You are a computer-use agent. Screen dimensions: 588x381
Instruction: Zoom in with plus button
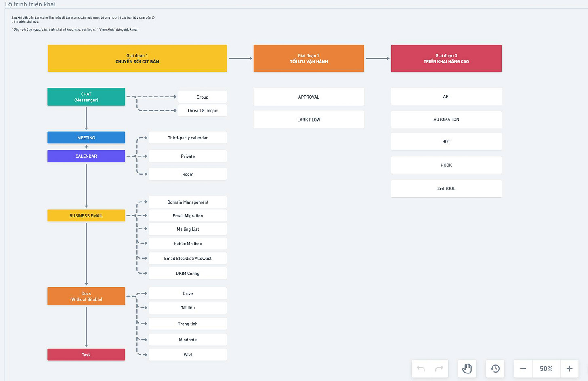[x=569, y=368]
